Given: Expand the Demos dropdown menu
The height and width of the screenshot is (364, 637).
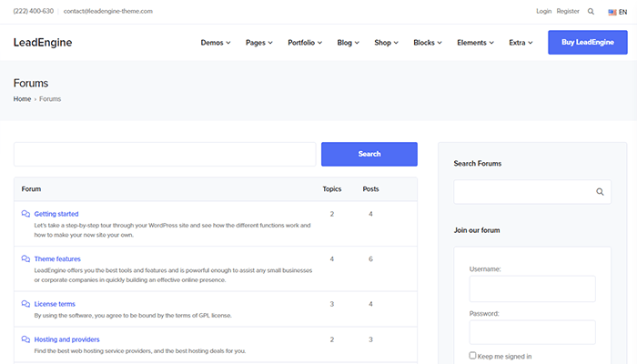Looking at the screenshot, I should 216,43.
